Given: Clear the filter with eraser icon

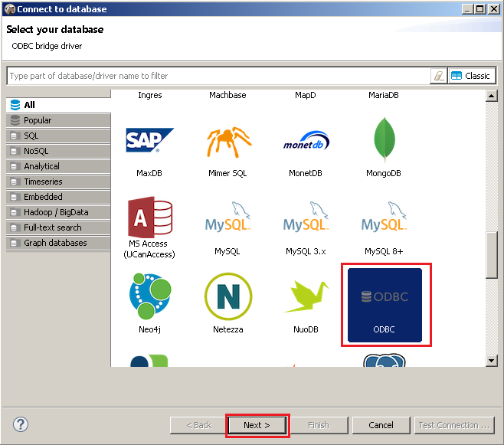Looking at the screenshot, I should tap(438, 76).
